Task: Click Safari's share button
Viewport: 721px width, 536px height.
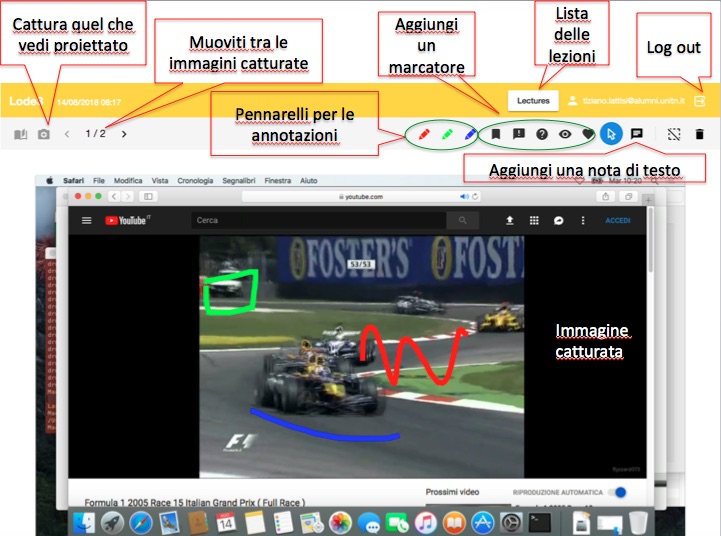Action: (x=606, y=196)
